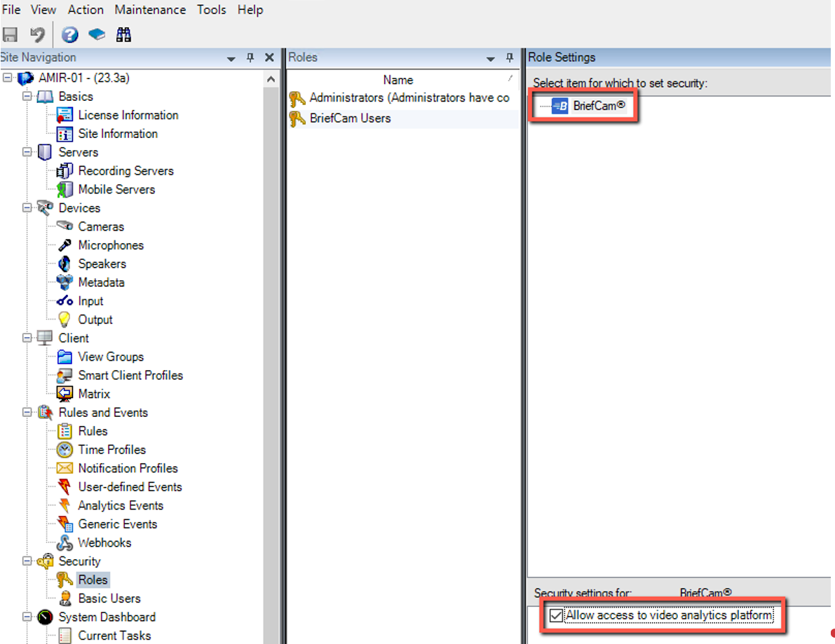Image resolution: width=835 pixels, height=644 pixels.
Task: Click the Input icon
Action: coord(65,301)
